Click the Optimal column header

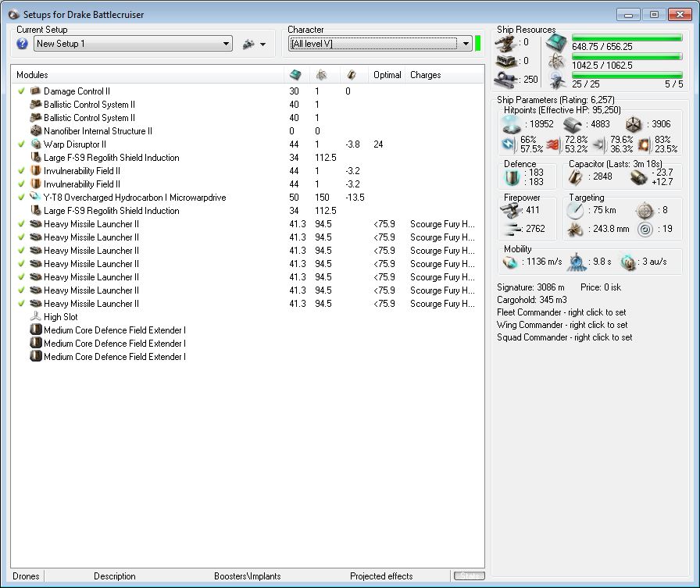(387, 75)
